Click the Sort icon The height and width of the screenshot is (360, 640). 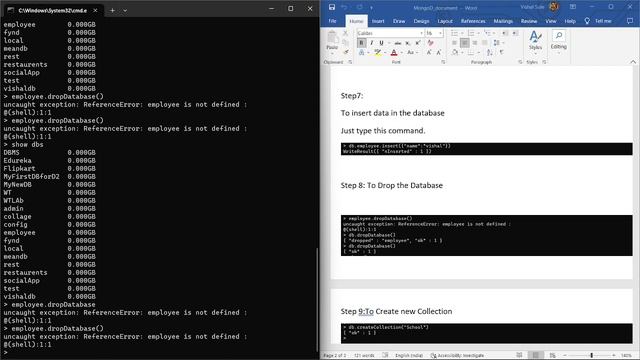pyautogui.click(x=490, y=53)
